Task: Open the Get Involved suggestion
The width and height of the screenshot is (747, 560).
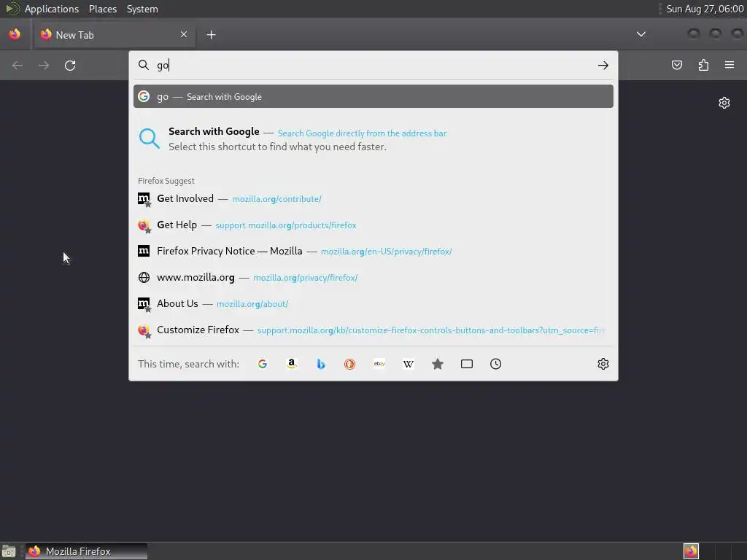Action: (x=373, y=198)
